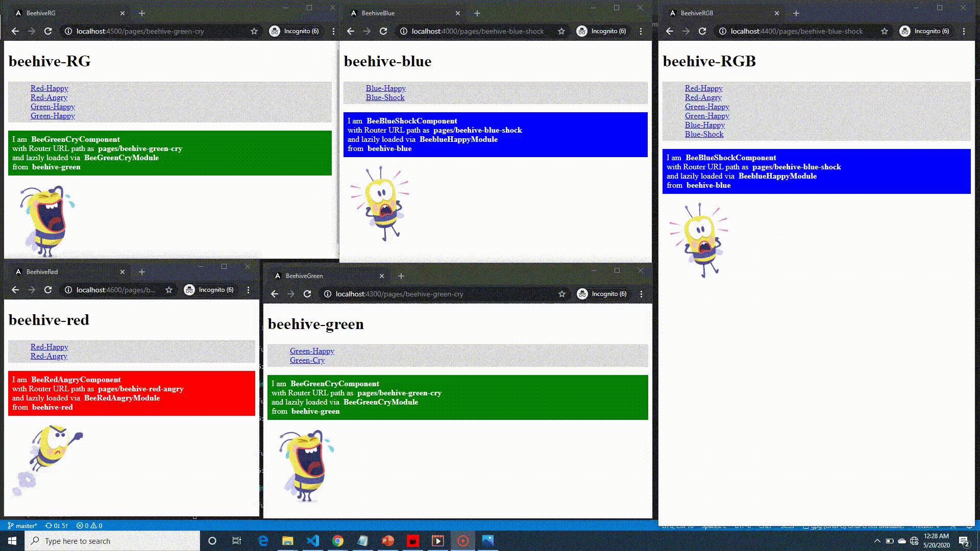Open the errors and warnings indicator in status bar
980x551 pixels.
pos(90,525)
